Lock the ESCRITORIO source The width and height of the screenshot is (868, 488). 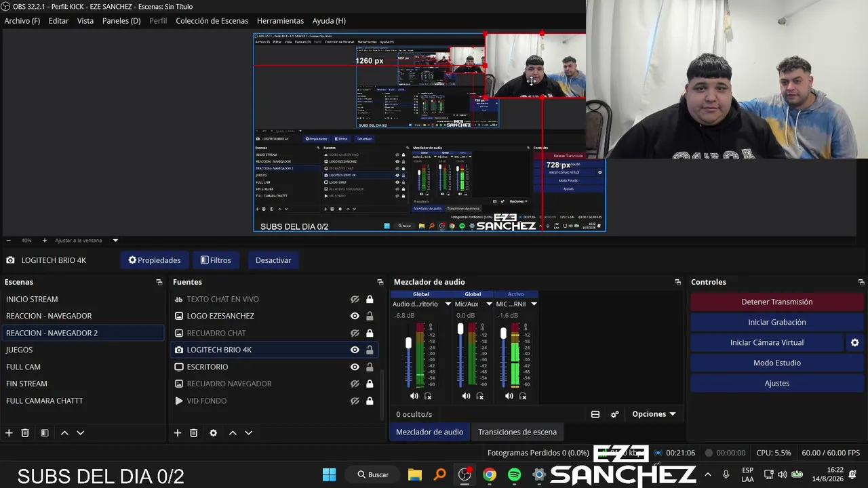(370, 367)
